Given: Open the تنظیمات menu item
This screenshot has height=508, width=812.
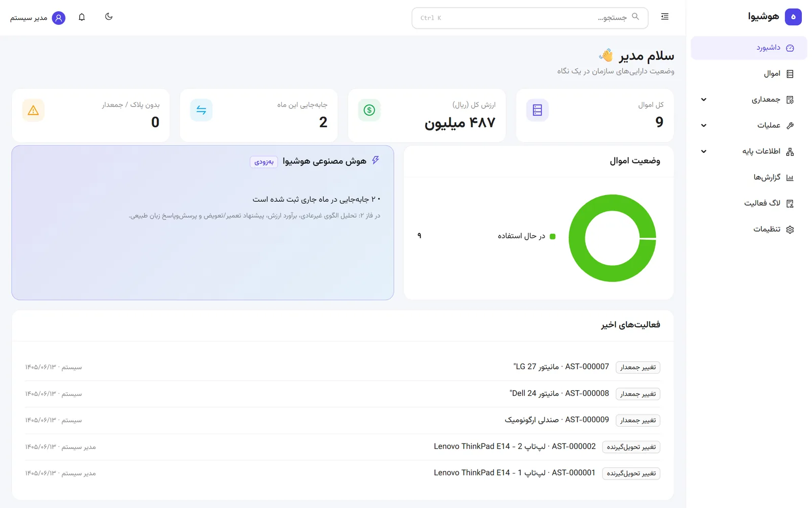Looking at the screenshot, I should [749, 229].
